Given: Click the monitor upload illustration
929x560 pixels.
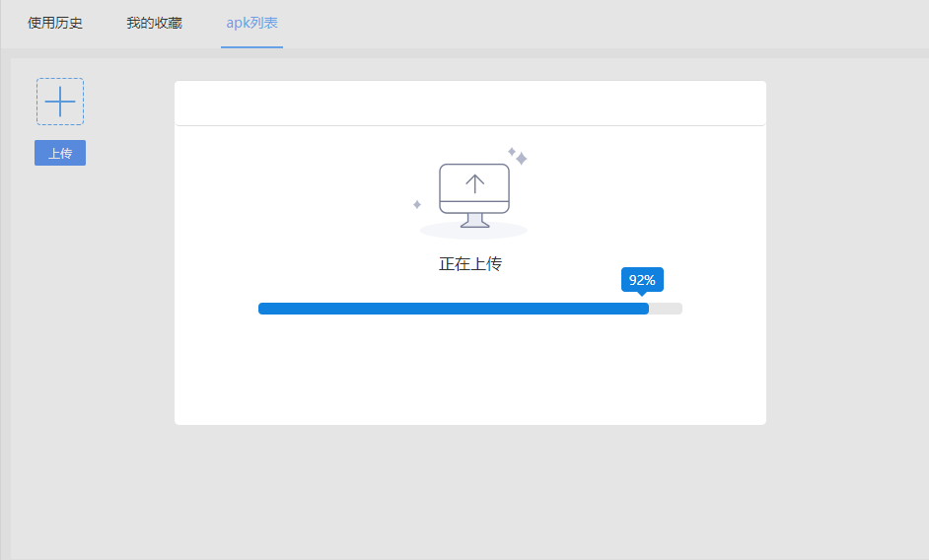Looking at the screenshot, I should pos(472,194).
